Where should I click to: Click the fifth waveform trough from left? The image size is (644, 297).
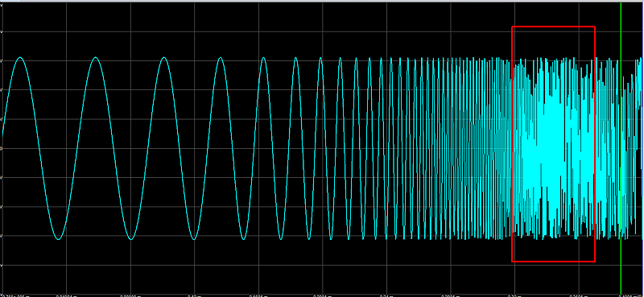(x=280, y=238)
